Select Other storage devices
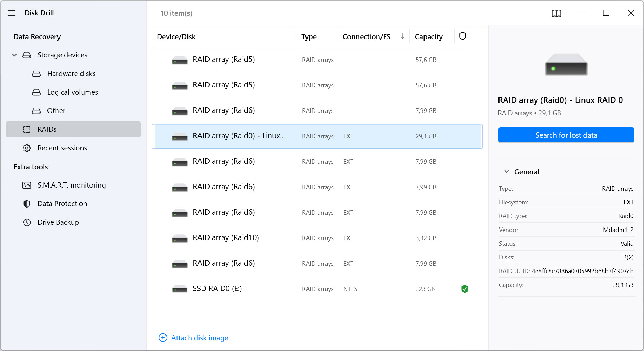This screenshot has height=351, width=644. (56, 111)
